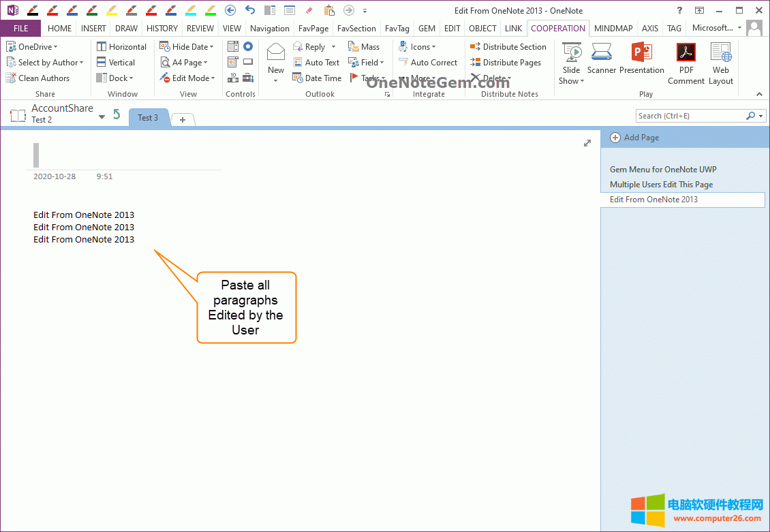The image size is (770, 532).
Task: Open the Scanner tool
Action: [601, 59]
